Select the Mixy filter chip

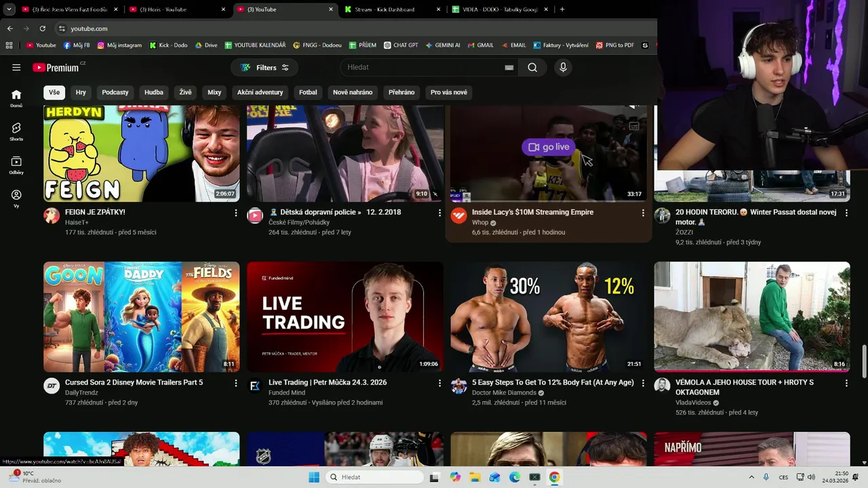click(x=214, y=92)
